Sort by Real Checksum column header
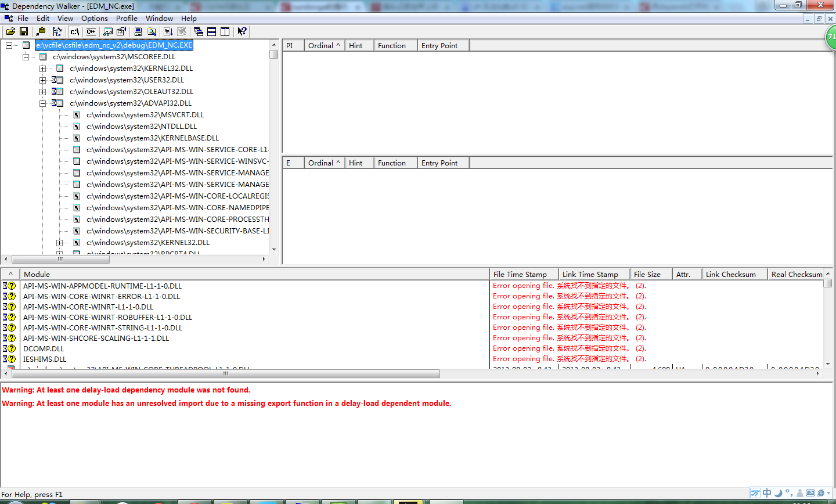The width and height of the screenshot is (836, 504). pyautogui.click(x=796, y=274)
